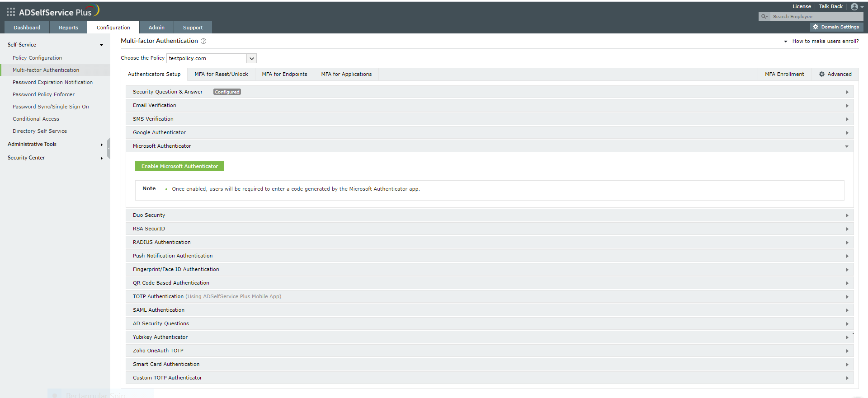The width and height of the screenshot is (868, 398).
Task: Expand the RSA SecurID row
Action: coord(490,229)
